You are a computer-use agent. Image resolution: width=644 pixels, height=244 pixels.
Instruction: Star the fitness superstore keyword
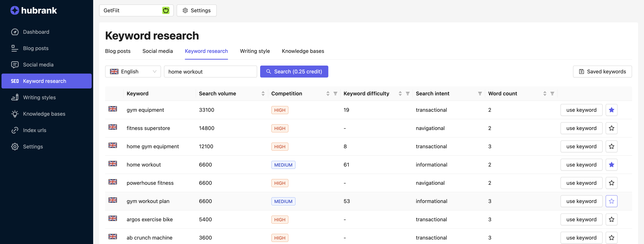611,128
